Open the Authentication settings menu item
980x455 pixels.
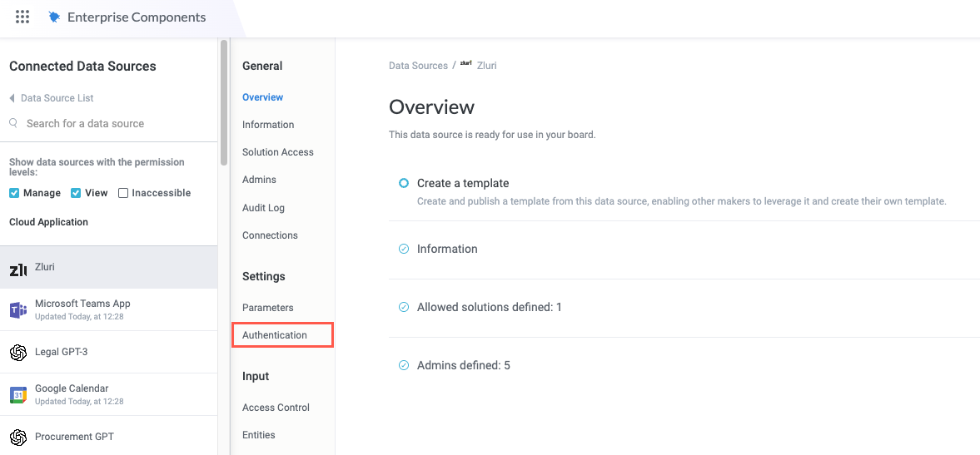tap(275, 335)
